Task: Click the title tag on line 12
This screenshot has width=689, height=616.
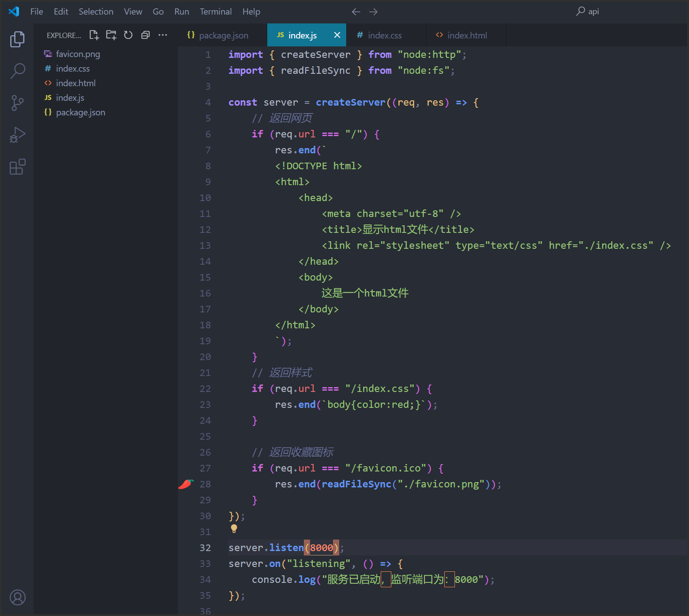Action: [398, 229]
